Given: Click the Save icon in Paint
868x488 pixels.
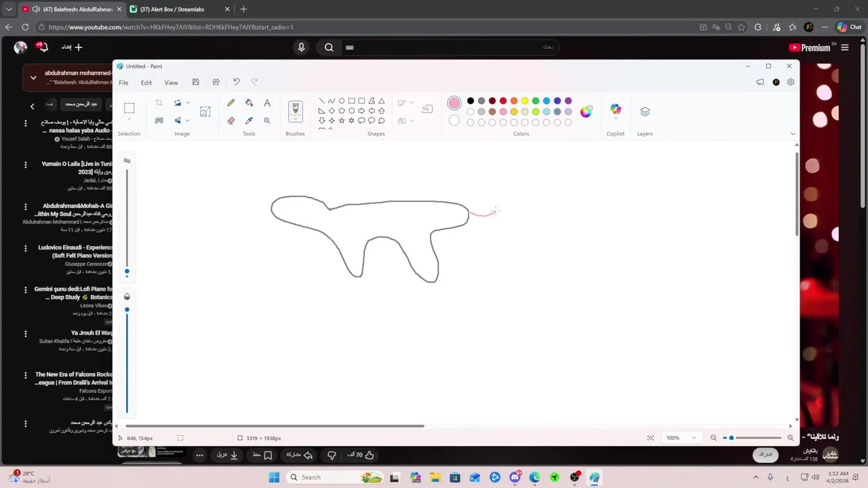Looking at the screenshot, I should [x=195, y=82].
